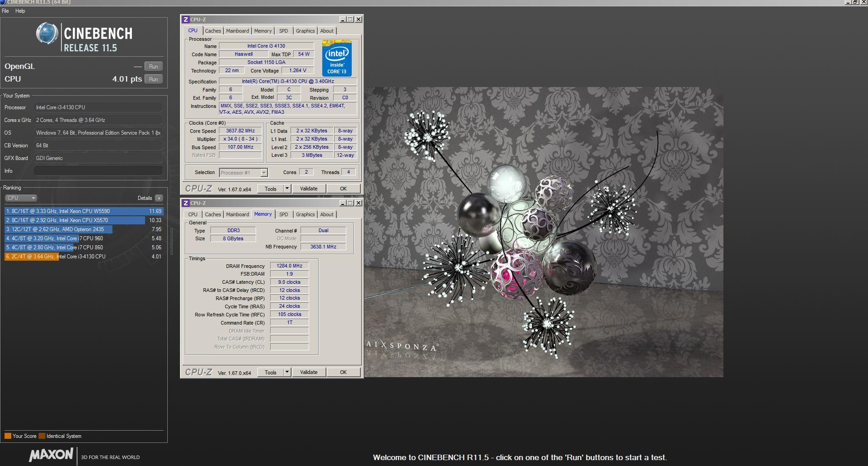Click Validate in lower CPU-Z window

[309, 373]
